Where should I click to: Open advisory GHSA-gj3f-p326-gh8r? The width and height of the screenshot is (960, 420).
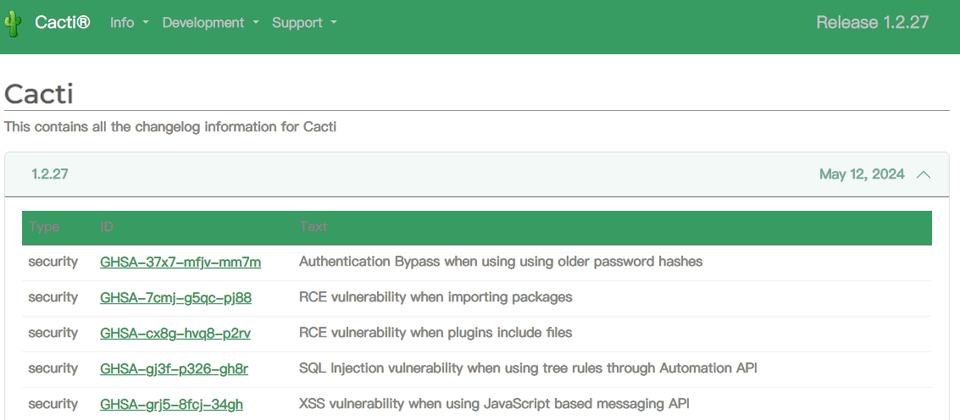point(174,369)
